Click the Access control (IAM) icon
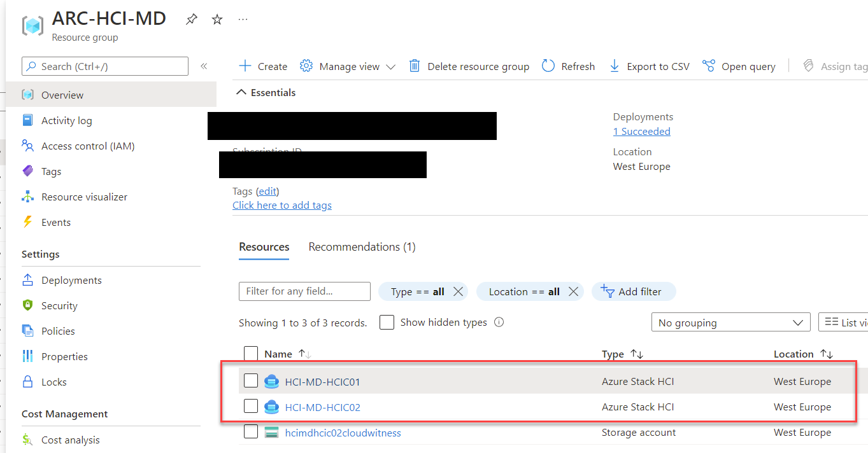868x453 pixels. 27,146
